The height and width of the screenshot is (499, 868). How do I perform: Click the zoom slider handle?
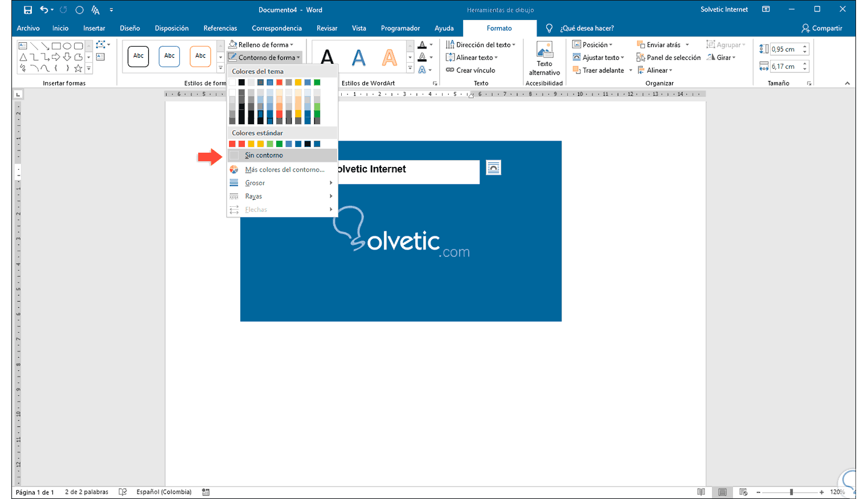[791, 492]
